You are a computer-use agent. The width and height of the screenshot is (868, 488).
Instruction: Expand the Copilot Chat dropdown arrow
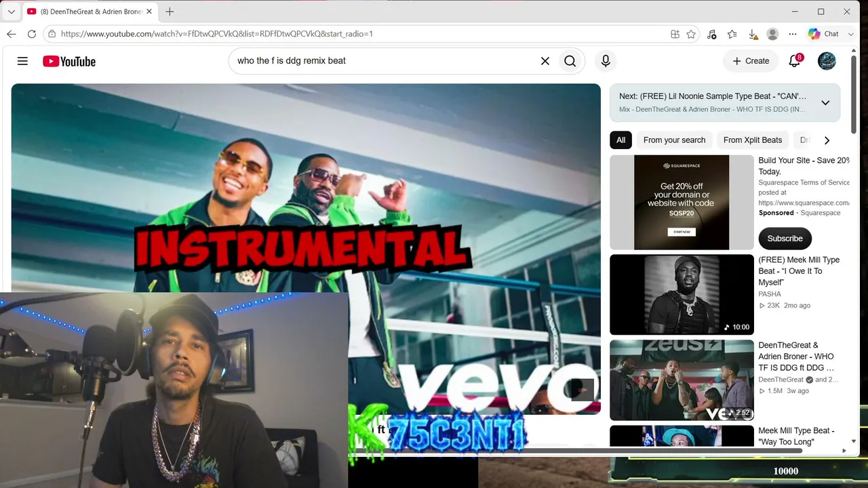[x=851, y=34]
